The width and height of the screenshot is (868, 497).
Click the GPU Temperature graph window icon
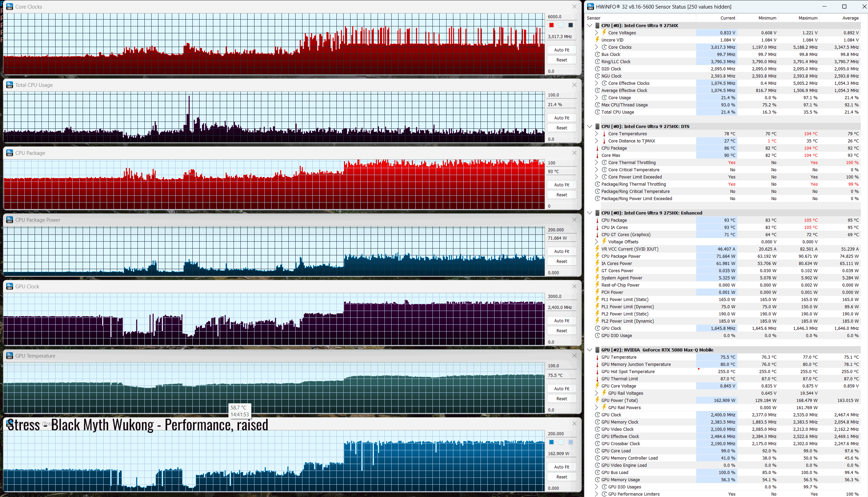click(10, 356)
